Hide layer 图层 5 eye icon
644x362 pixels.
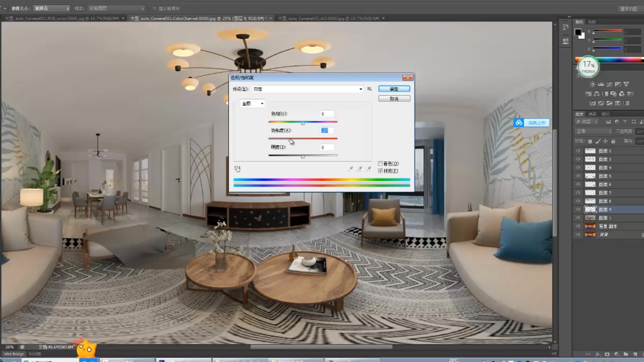578,176
